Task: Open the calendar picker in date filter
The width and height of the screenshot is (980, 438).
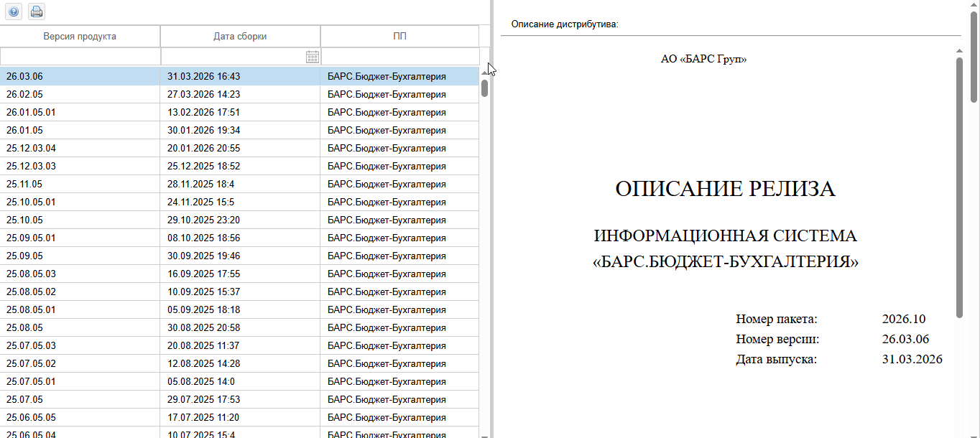Action: click(313, 57)
